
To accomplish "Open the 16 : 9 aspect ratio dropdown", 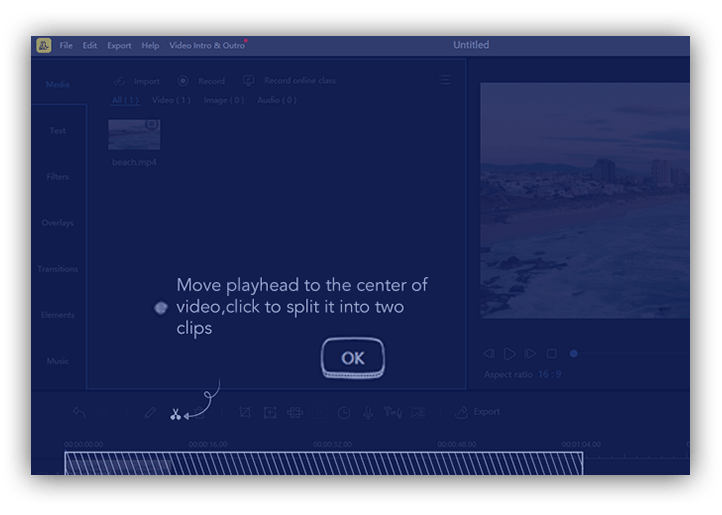I will click(549, 374).
